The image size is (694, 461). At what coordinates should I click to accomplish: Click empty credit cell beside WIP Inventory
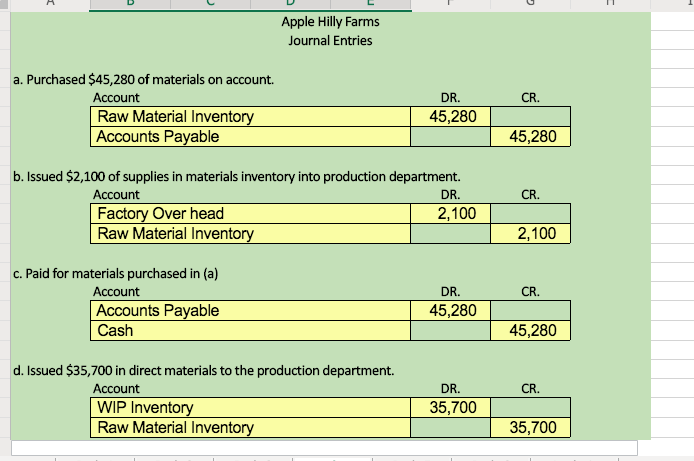coord(531,407)
